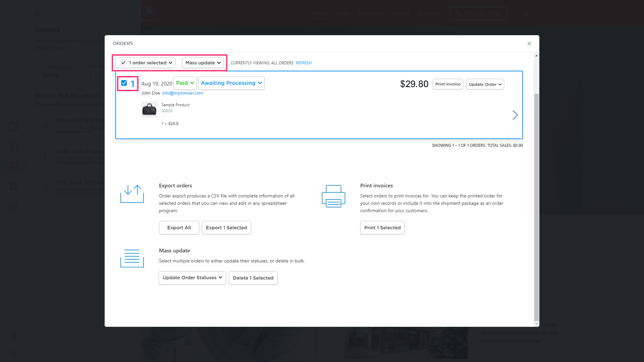Click the Export 1 Selected button
Screen dimensions: 644x362
(226, 228)
